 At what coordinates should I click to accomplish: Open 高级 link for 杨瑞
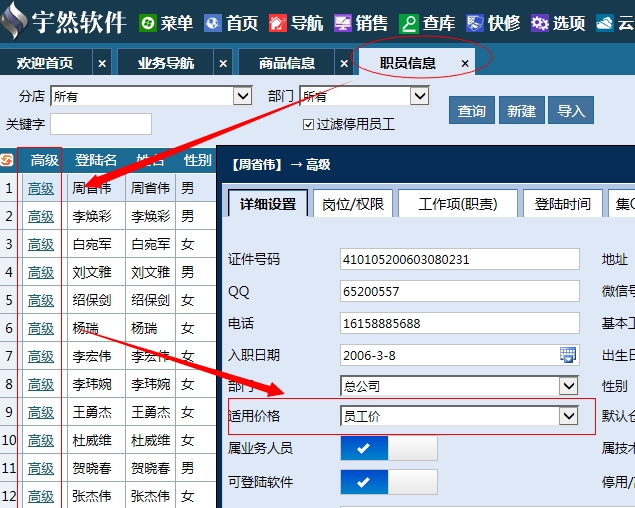pyautogui.click(x=41, y=328)
